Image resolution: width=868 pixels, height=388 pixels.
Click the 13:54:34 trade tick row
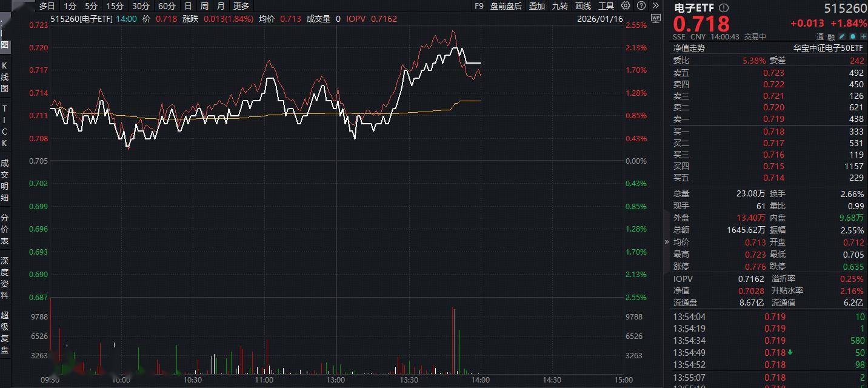[x=769, y=341]
